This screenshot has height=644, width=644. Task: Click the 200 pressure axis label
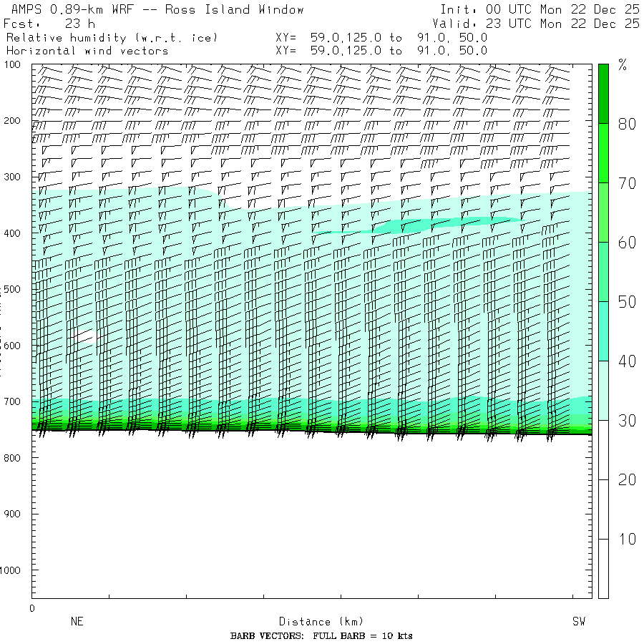click(x=12, y=121)
